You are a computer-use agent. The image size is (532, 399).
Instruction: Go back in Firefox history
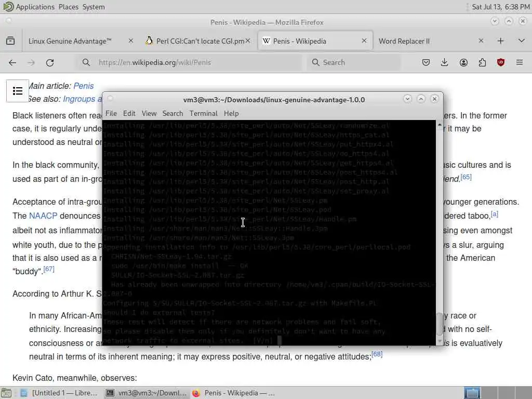point(12,62)
